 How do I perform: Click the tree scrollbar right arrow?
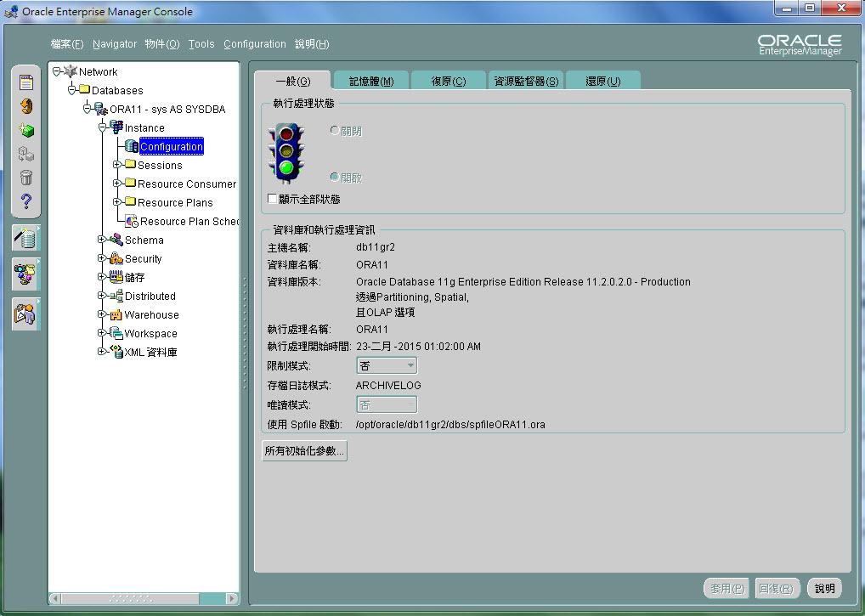click(232, 598)
